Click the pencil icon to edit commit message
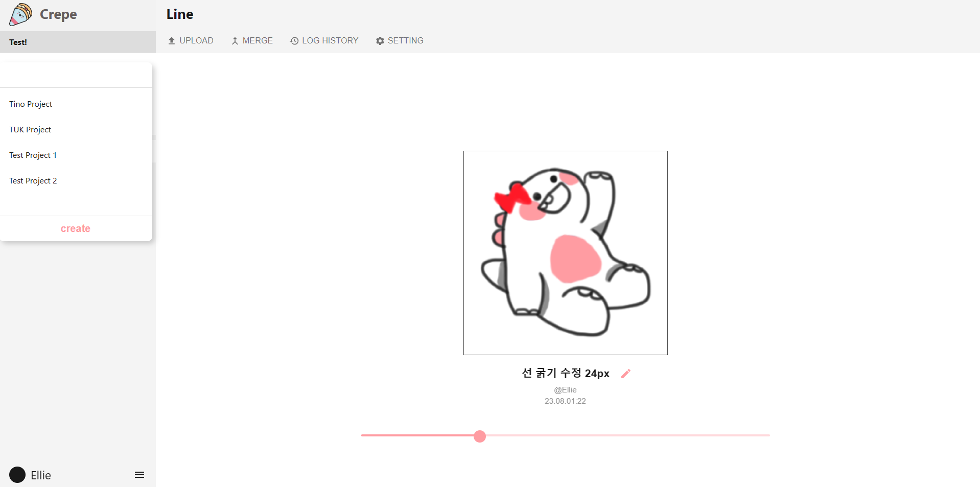The height and width of the screenshot is (487, 980). [x=625, y=374]
